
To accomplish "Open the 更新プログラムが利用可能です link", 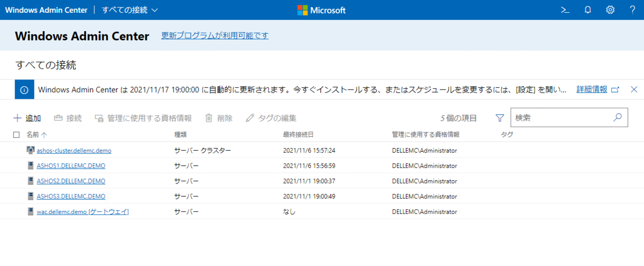I will [215, 35].
